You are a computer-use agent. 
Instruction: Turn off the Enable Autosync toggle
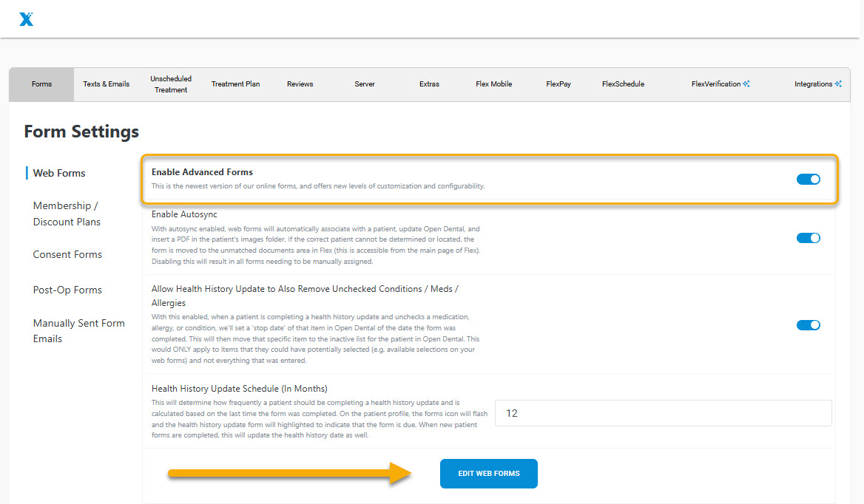[808, 238]
